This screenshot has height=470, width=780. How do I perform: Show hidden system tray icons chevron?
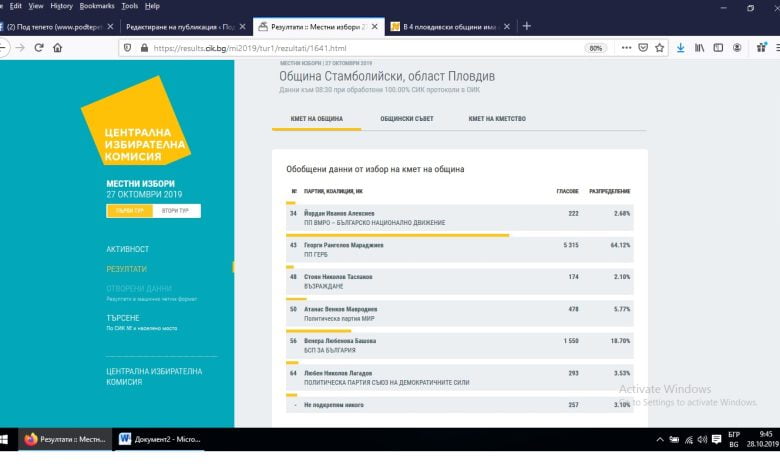(660, 440)
